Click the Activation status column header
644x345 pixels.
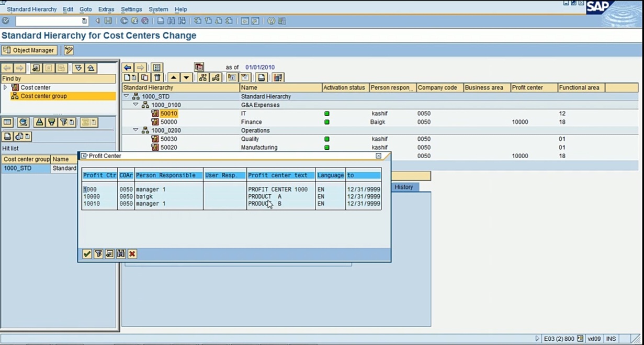point(345,88)
